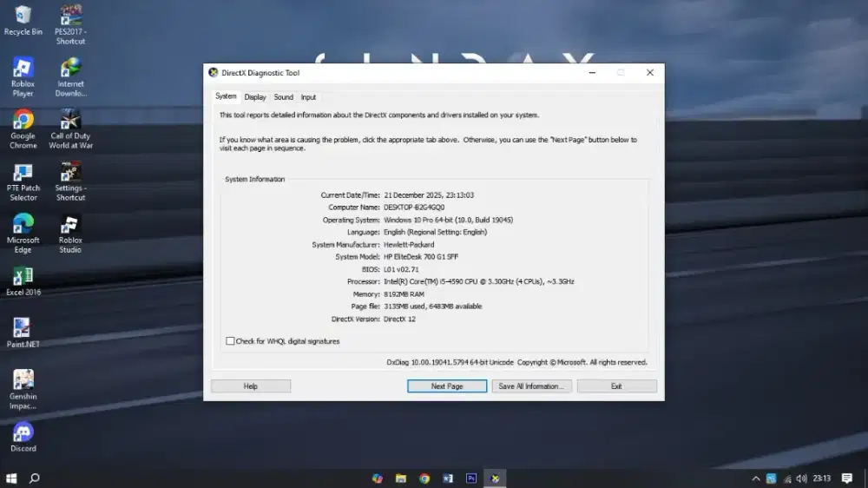The image size is (868, 488).
Task: Select the Microsoft Edge desktop icon
Action: [x=23, y=234]
